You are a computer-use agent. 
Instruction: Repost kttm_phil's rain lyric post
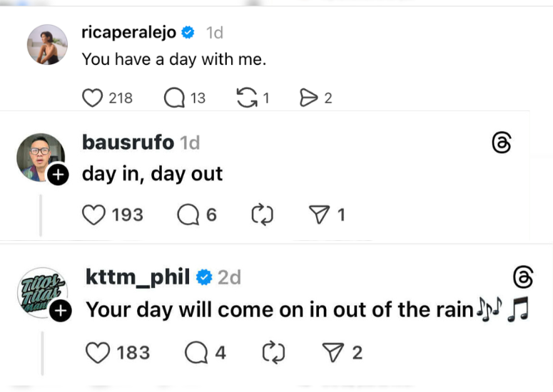click(x=272, y=352)
